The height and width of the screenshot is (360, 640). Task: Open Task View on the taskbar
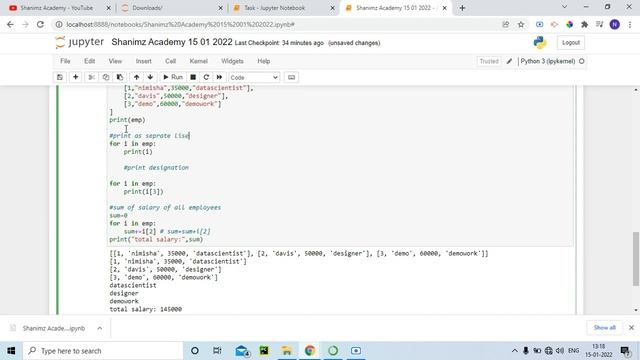pyautogui.click(x=217, y=351)
